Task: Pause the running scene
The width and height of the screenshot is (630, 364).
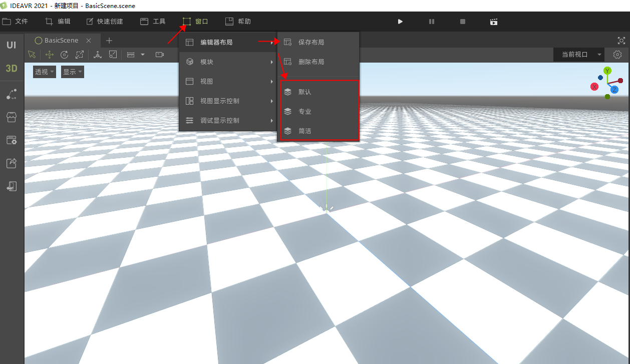Action: [432, 22]
